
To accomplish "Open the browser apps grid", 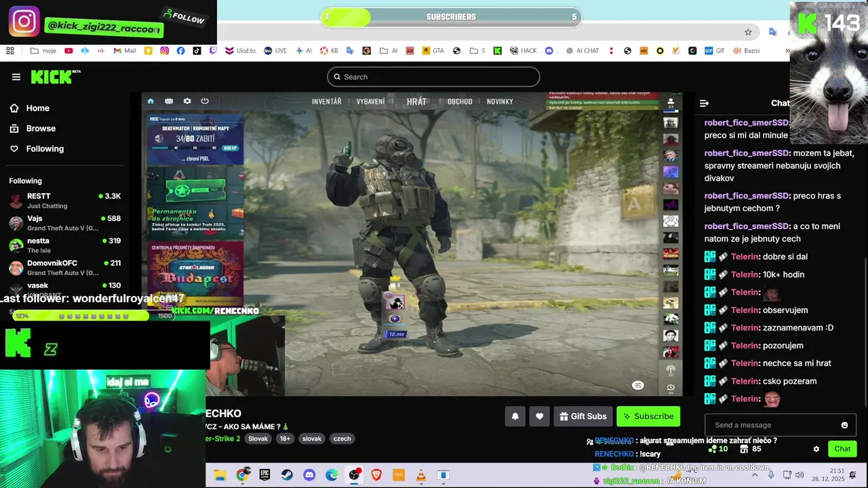I will point(10,51).
